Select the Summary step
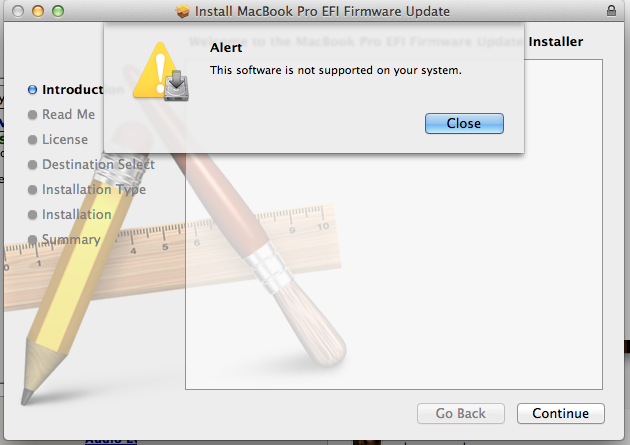The image size is (630, 445). tap(71, 239)
